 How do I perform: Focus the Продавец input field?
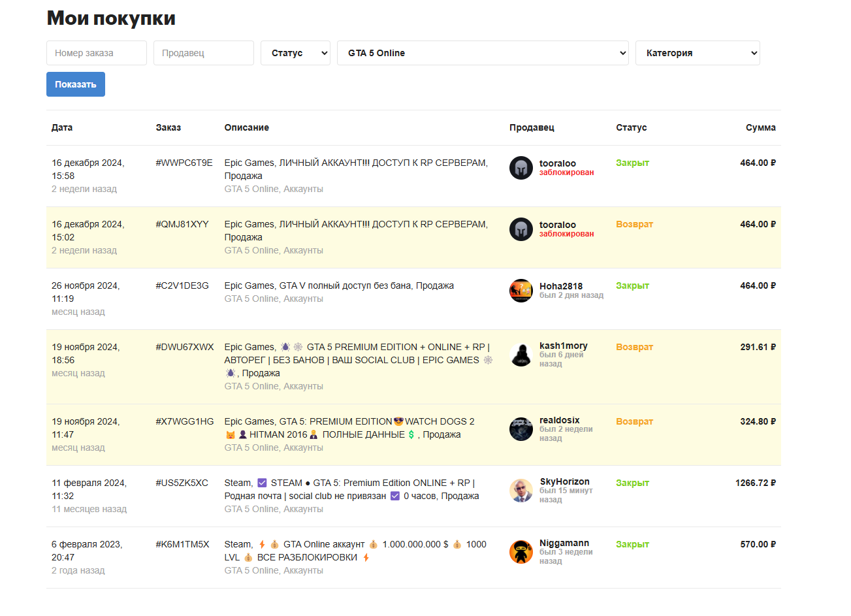(204, 53)
